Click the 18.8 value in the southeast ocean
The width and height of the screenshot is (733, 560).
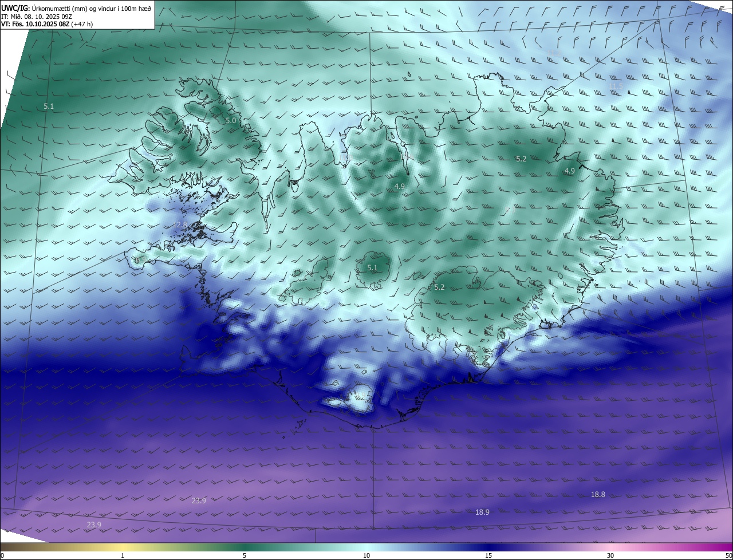click(598, 495)
